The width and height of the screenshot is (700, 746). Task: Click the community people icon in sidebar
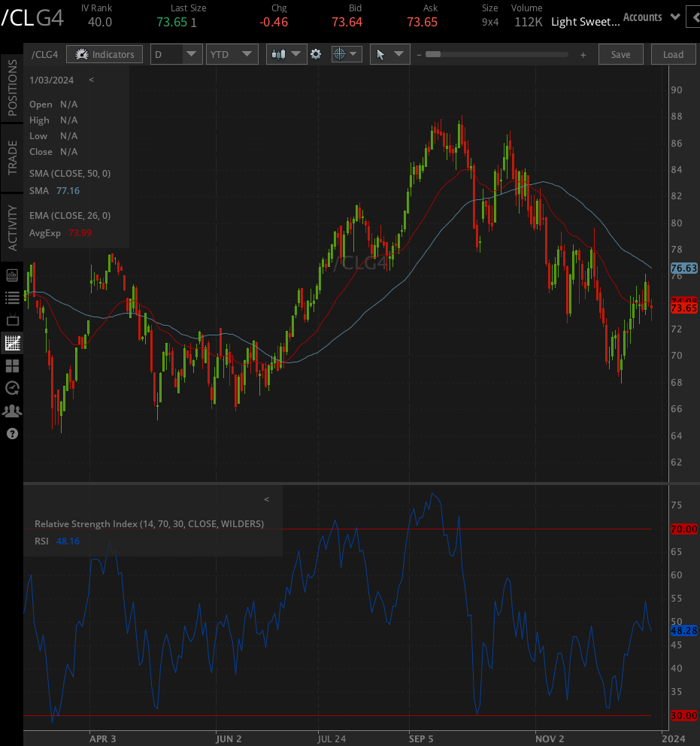click(x=11, y=411)
